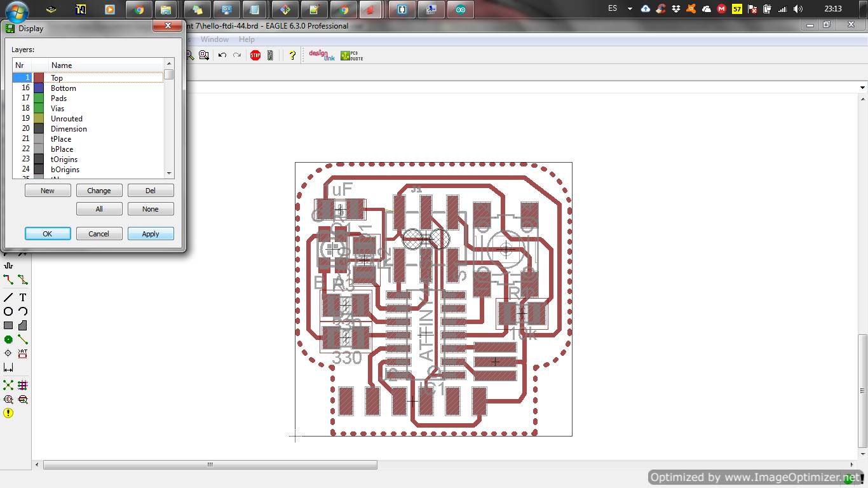Screen dimensions: 868x488
Task: Click the Bottom layer blue color swatch
Action: click(39, 88)
